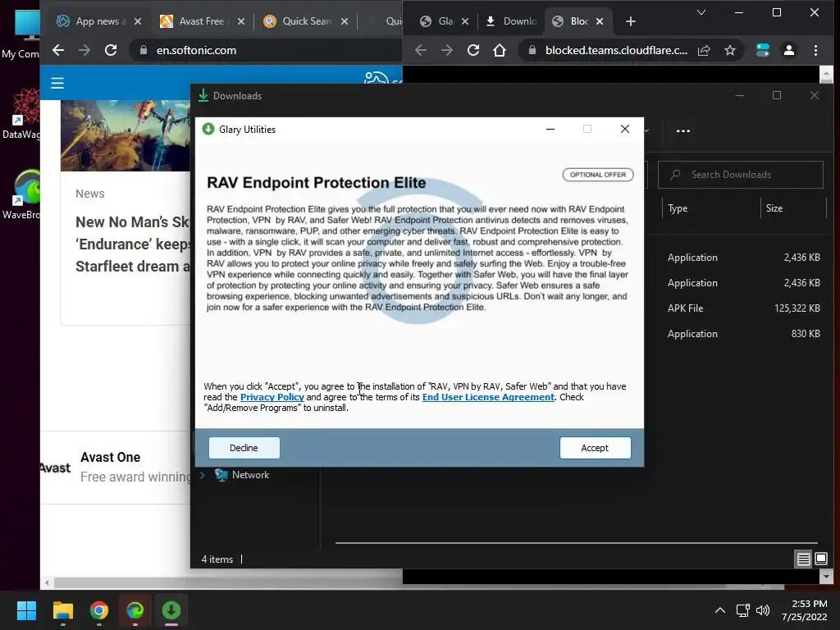
Task: Decline the RAV Endpoint Protection offer
Action: point(244,448)
